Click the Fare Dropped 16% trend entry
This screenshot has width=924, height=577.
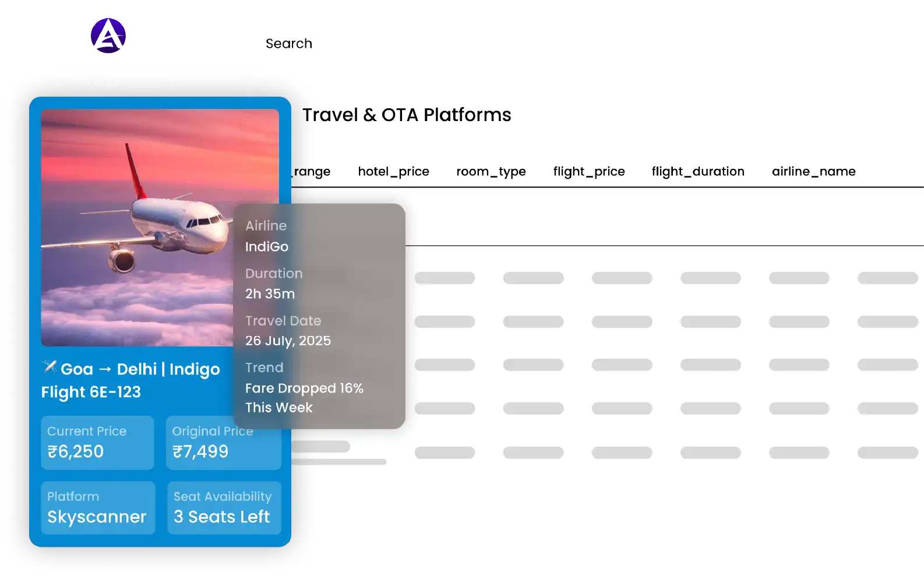[304, 388]
